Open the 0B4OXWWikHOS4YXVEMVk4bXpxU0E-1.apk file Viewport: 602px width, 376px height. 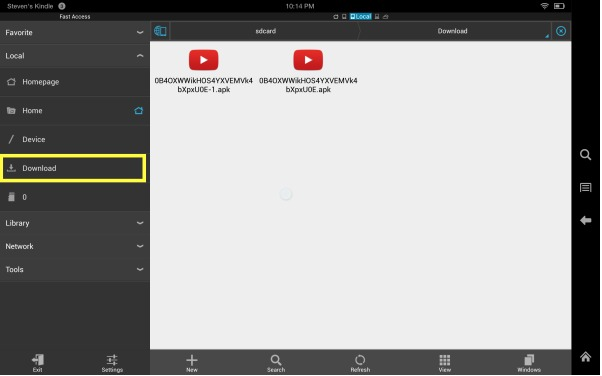point(203,71)
